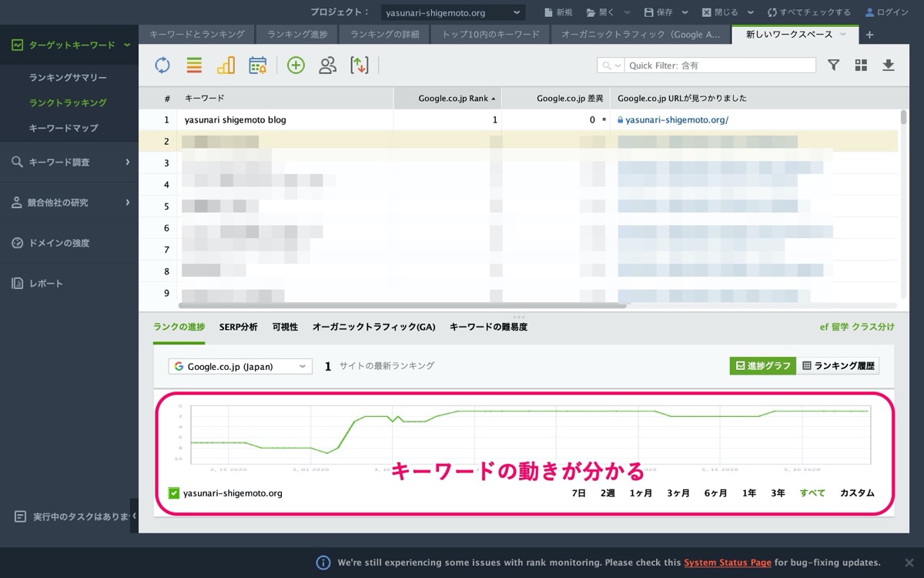Click the grid columns view icon
Screen dimensions: 924x578
click(x=861, y=66)
